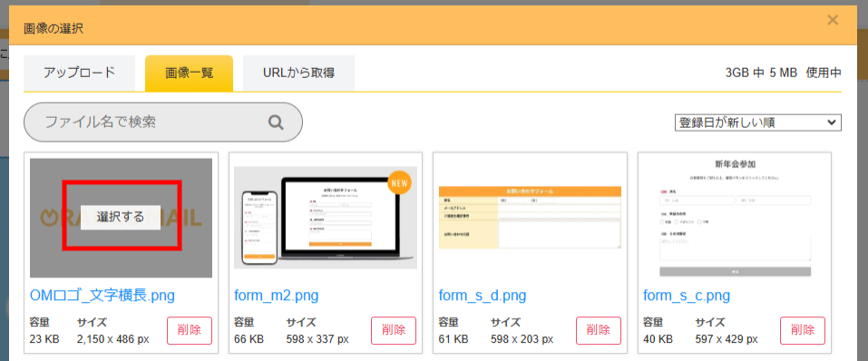Delete form_m2.png using 削除 button
Screen dimensions: 868x361
tap(394, 330)
